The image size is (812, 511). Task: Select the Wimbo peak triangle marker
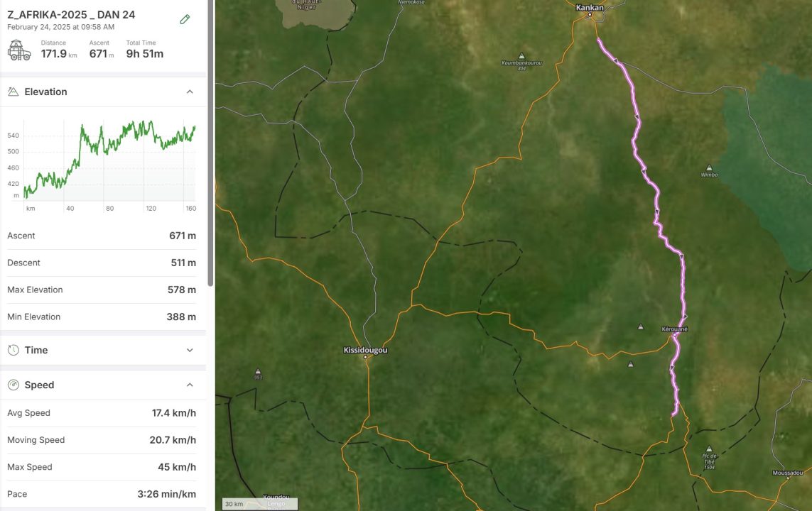pyautogui.click(x=709, y=168)
